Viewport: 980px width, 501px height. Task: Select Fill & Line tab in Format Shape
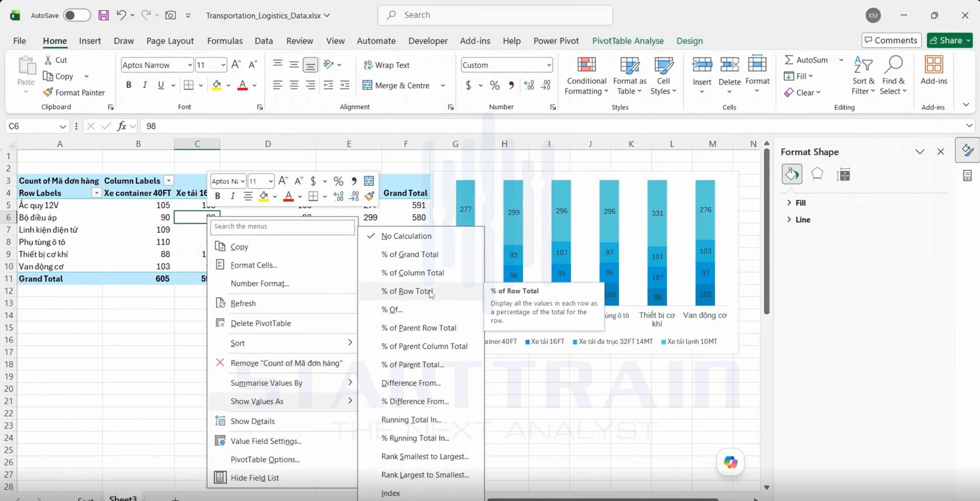[792, 174]
